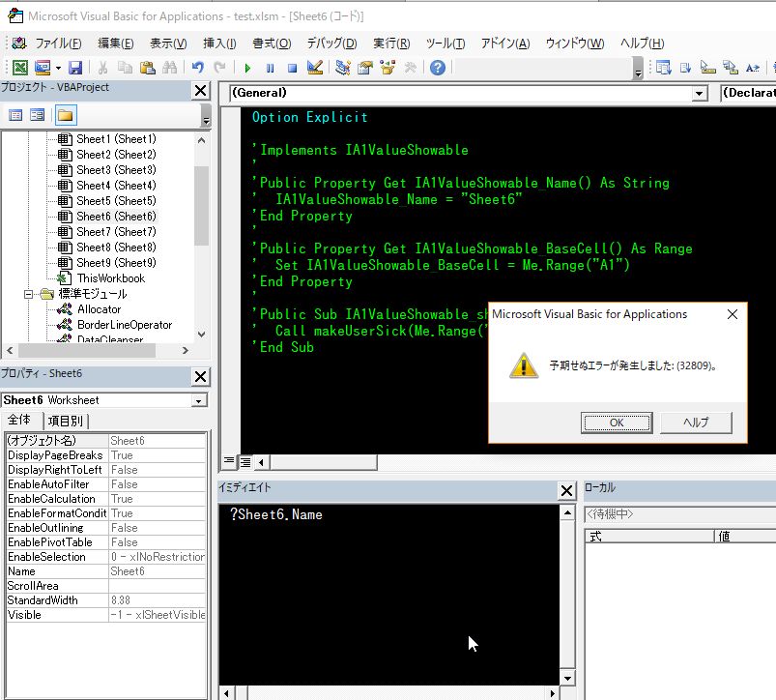Open the デバッグ(D) menu
This screenshot has width=776, height=700.
(331, 44)
